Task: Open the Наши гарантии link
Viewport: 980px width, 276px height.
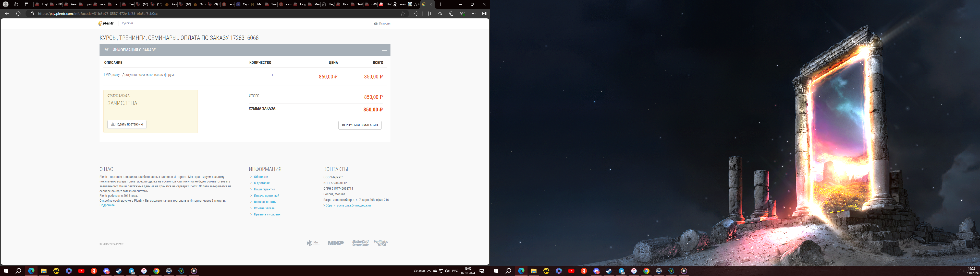Action: (x=264, y=189)
